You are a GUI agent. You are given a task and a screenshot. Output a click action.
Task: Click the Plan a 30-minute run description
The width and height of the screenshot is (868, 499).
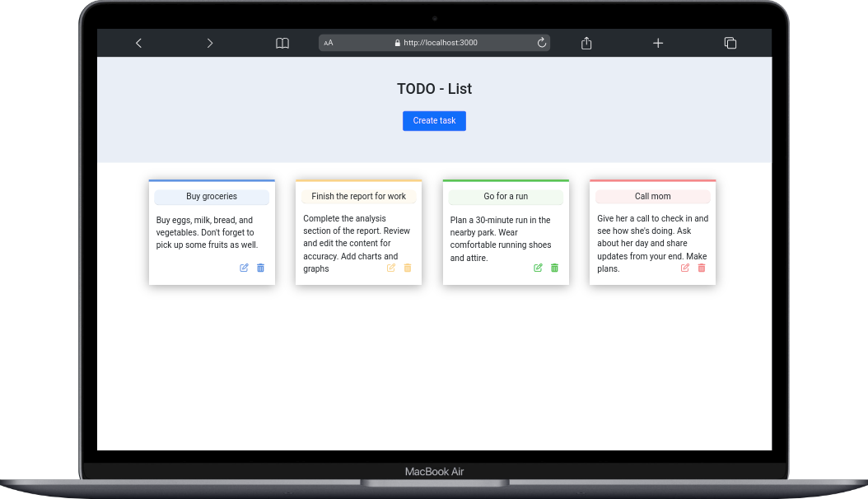501,239
